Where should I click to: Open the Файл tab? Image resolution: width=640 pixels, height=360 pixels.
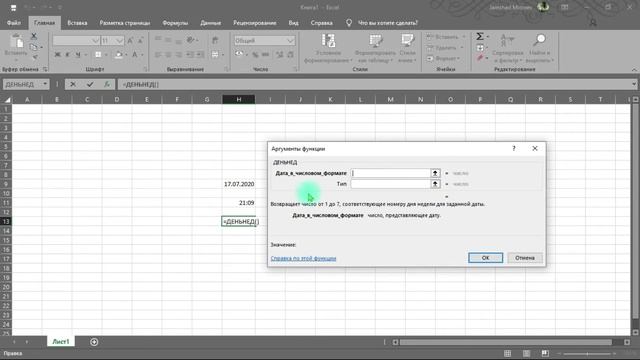[14, 23]
